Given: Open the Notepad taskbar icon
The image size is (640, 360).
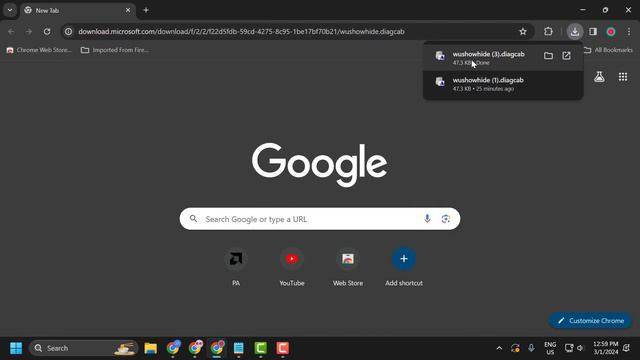Looking at the screenshot, I should [238, 348].
